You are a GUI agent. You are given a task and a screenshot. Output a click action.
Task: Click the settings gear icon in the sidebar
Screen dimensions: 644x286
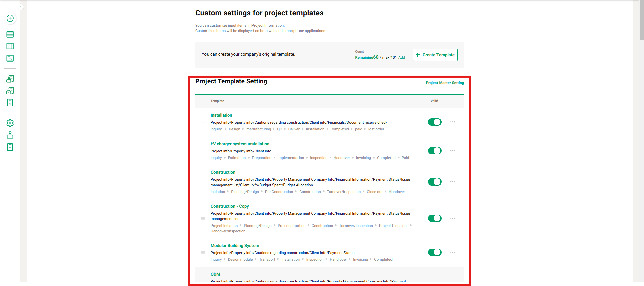click(x=10, y=123)
